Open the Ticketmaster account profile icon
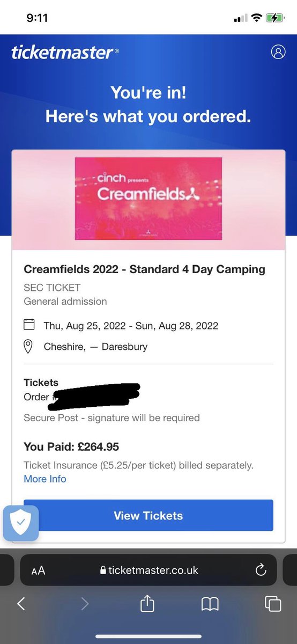The height and width of the screenshot is (644, 297). point(278,52)
